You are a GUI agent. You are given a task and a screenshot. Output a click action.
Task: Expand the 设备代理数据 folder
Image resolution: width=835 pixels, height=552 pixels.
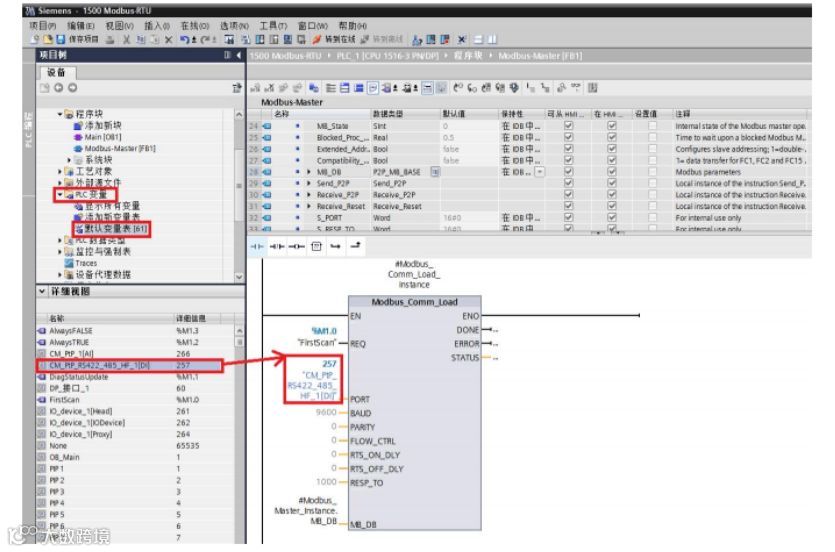click(x=60, y=275)
